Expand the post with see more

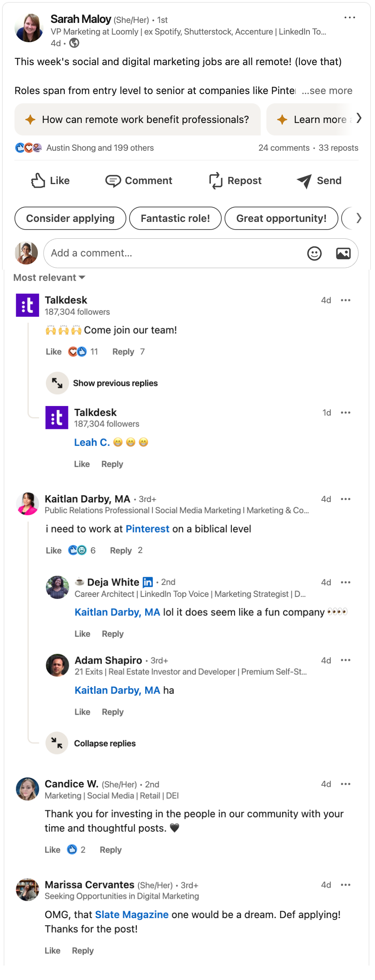pyautogui.click(x=328, y=90)
